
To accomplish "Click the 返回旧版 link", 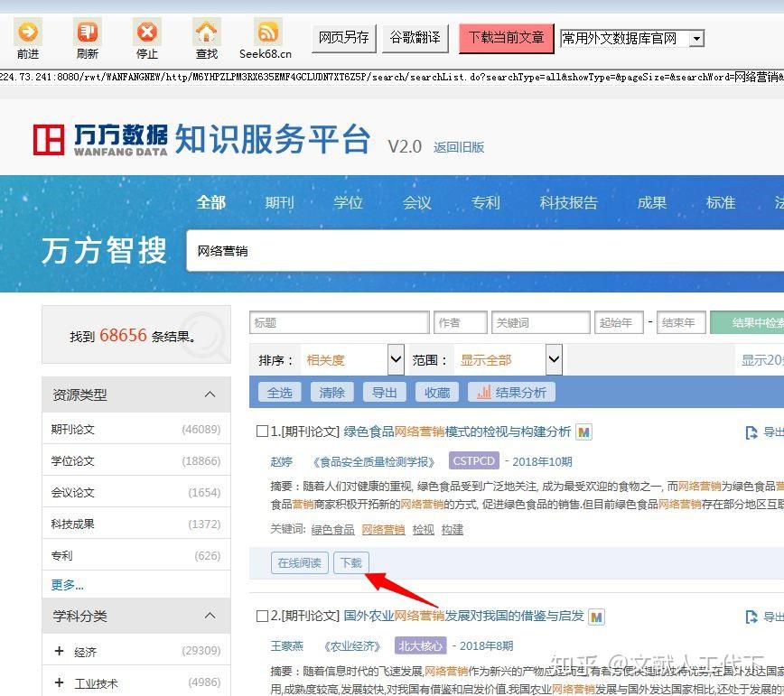I will (459, 147).
